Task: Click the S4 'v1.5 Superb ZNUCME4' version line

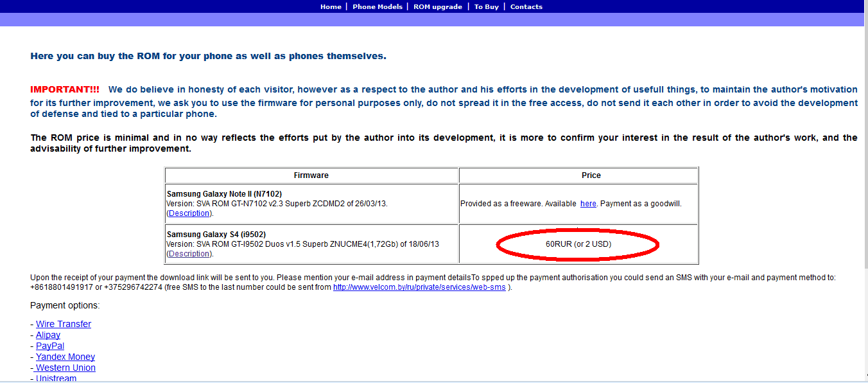Action: click(302, 244)
